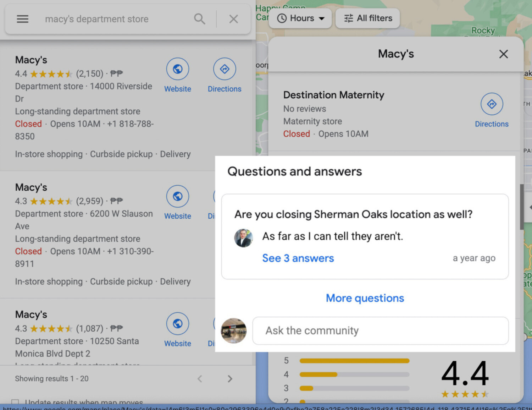This screenshot has width=532, height=410.
Task: Click 'See 3 answers' link
Action: (298, 258)
